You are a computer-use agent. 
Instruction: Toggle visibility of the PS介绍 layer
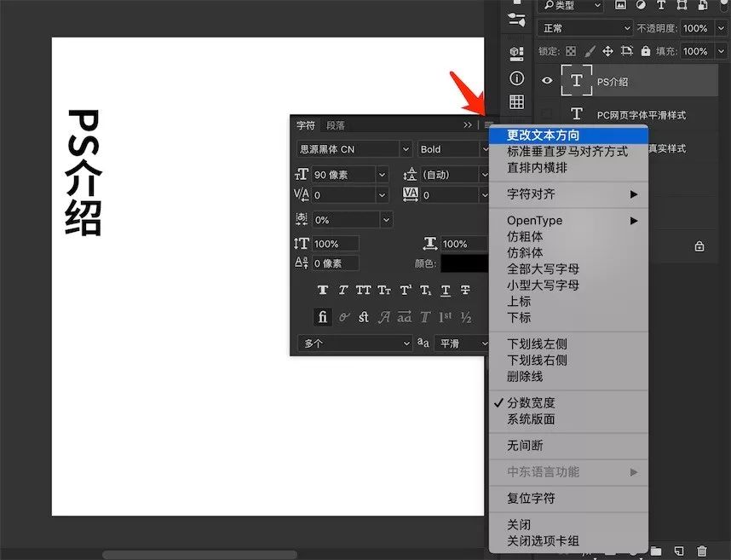(547, 80)
